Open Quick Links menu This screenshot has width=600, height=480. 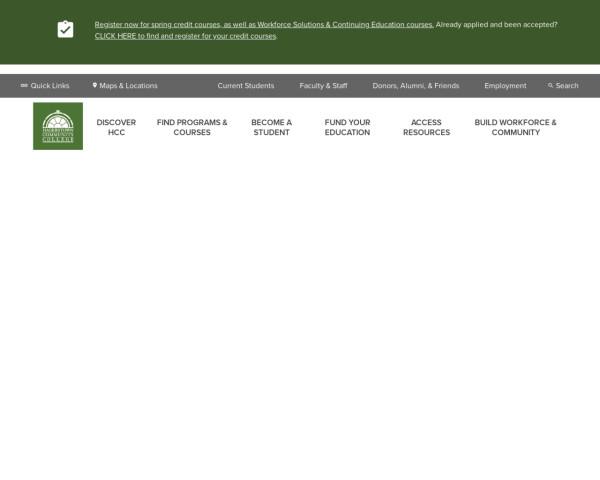(50, 86)
